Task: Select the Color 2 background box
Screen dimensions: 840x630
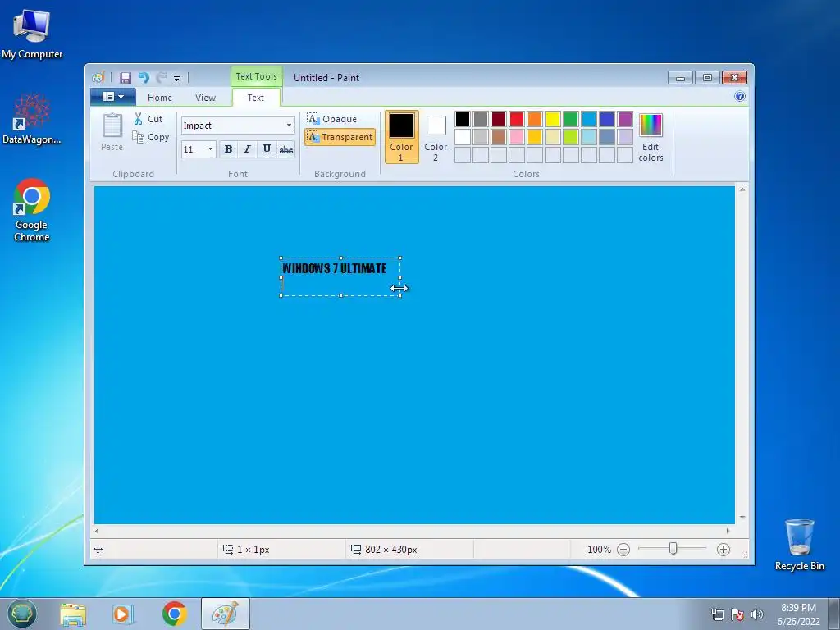Action: 436,137
